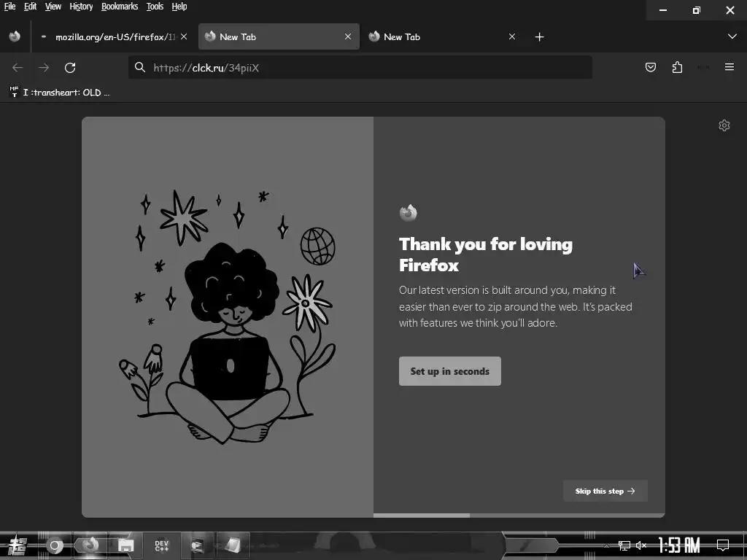
Task: Click the 'Thank you for loving Firefox' heading
Action: tap(485, 254)
